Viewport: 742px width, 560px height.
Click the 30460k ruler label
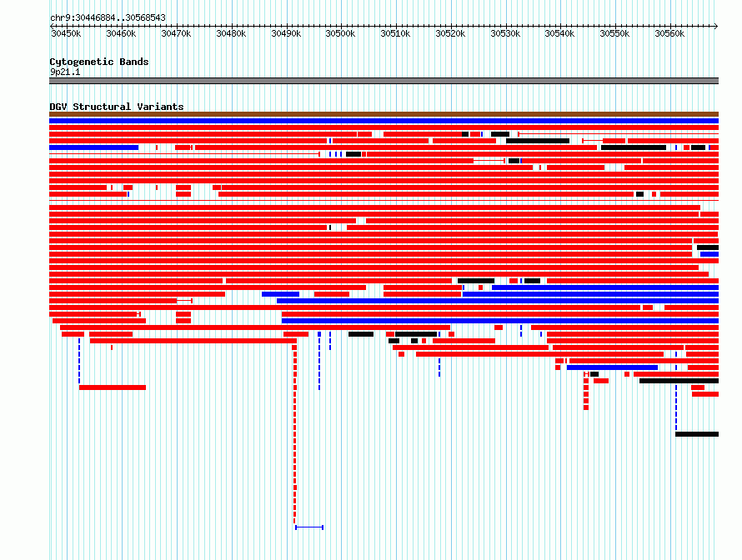(121, 33)
